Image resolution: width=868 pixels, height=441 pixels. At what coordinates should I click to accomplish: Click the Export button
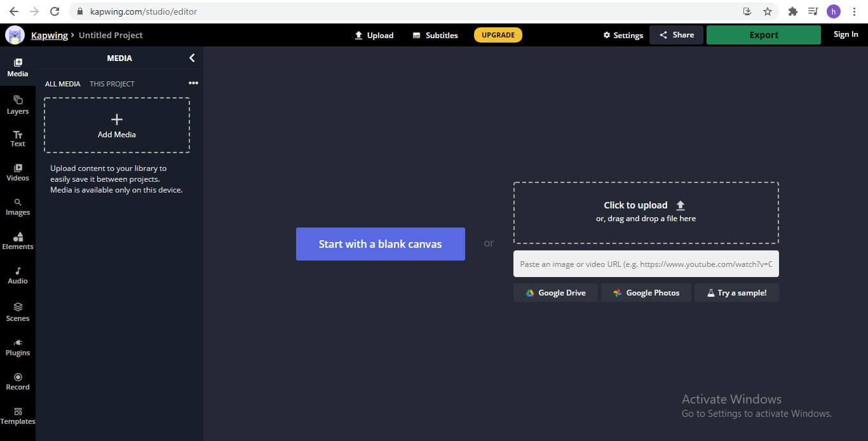(763, 35)
